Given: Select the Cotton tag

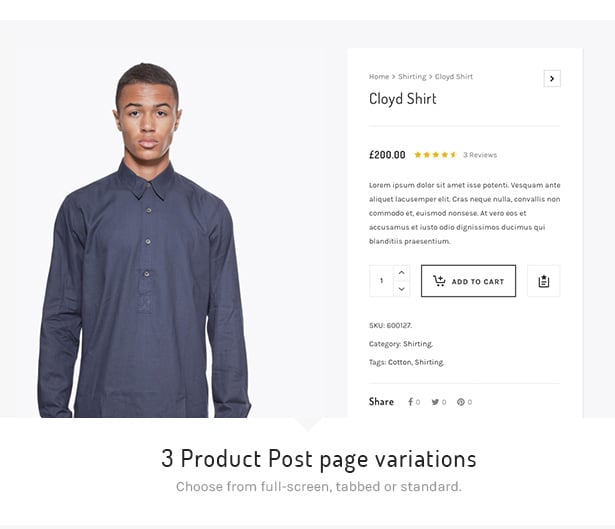Looking at the screenshot, I should (399, 362).
